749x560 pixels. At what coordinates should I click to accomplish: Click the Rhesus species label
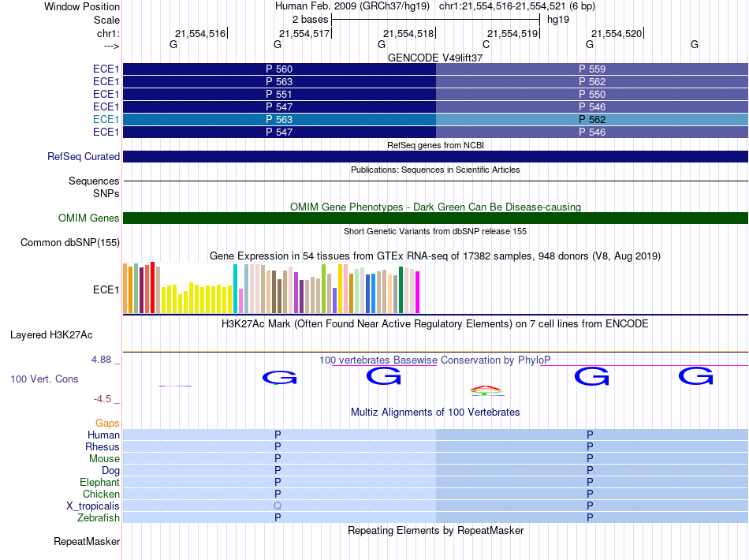102,446
